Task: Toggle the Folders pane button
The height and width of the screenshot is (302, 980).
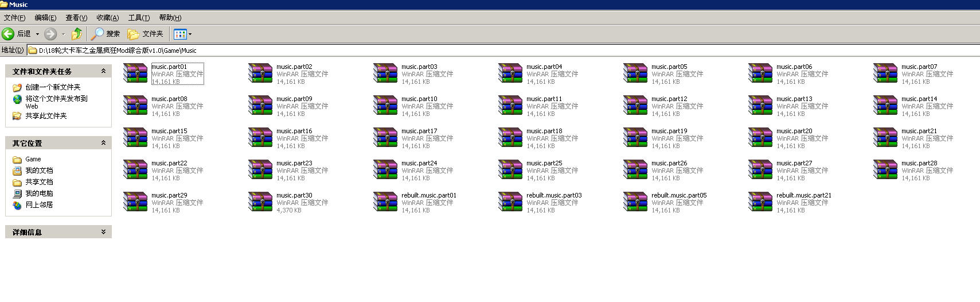Action: click(x=145, y=34)
